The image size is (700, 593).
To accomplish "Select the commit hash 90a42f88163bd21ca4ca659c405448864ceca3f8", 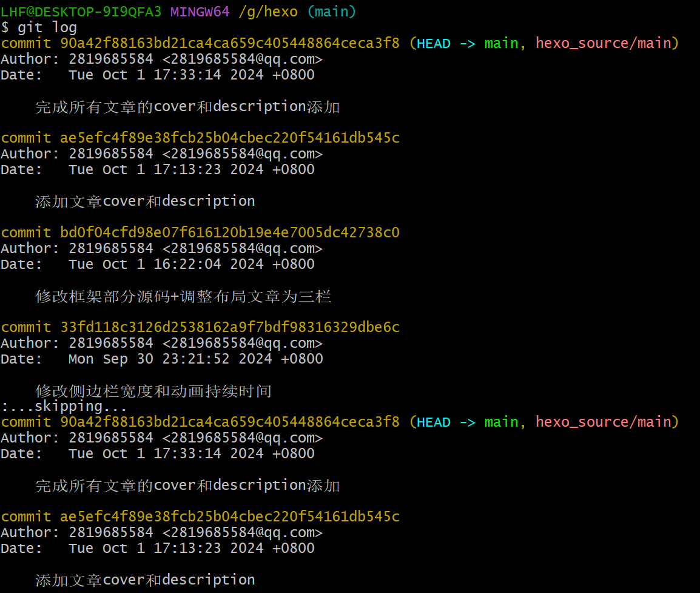I will point(229,43).
